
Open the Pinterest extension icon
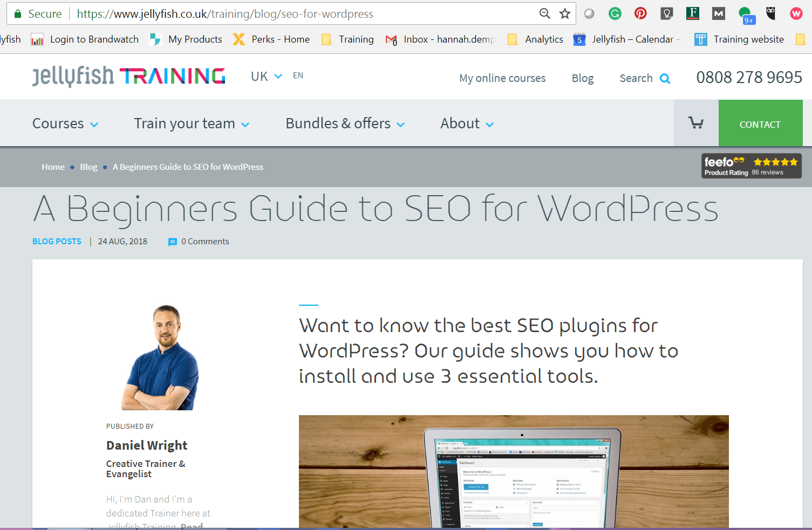tap(640, 14)
